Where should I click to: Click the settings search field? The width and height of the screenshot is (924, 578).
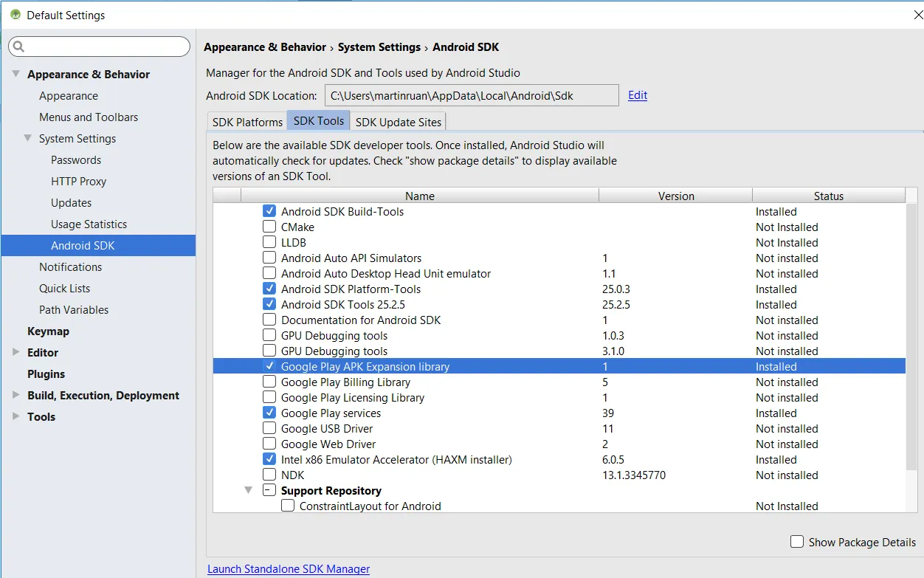[103, 47]
